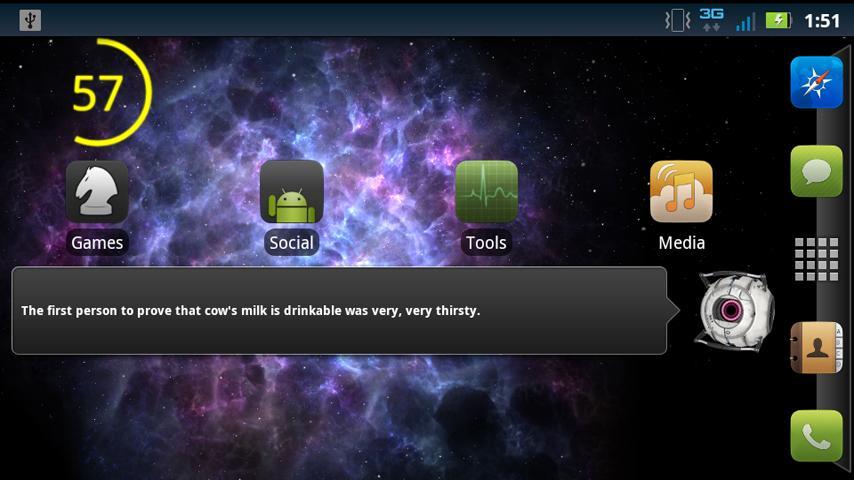Click the Games text label
The width and height of the screenshot is (854, 480).
coord(97,243)
